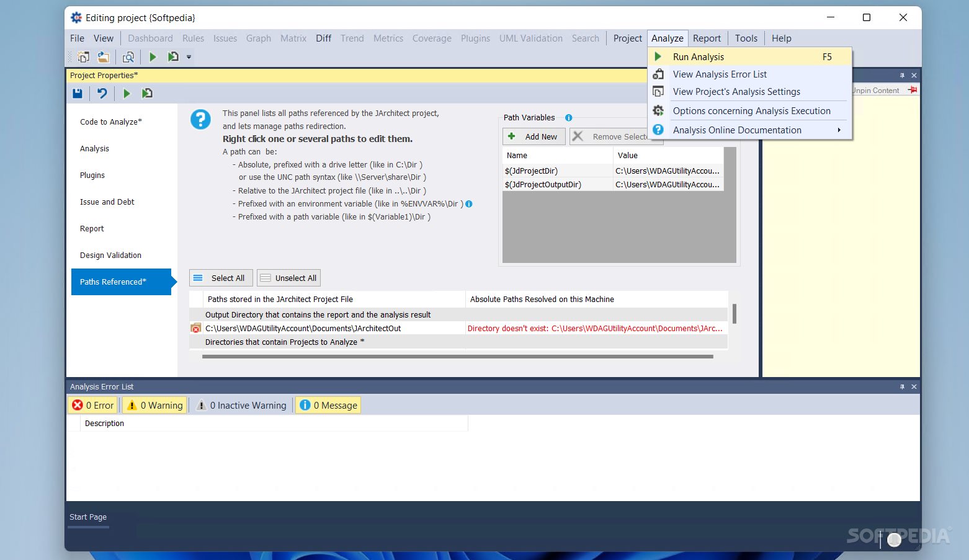Open the Help menu
The width and height of the screenshot is (969, 560).
pos(782,38)
